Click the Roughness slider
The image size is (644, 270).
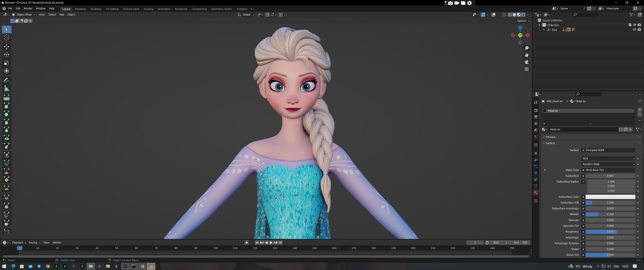[610, 232]
